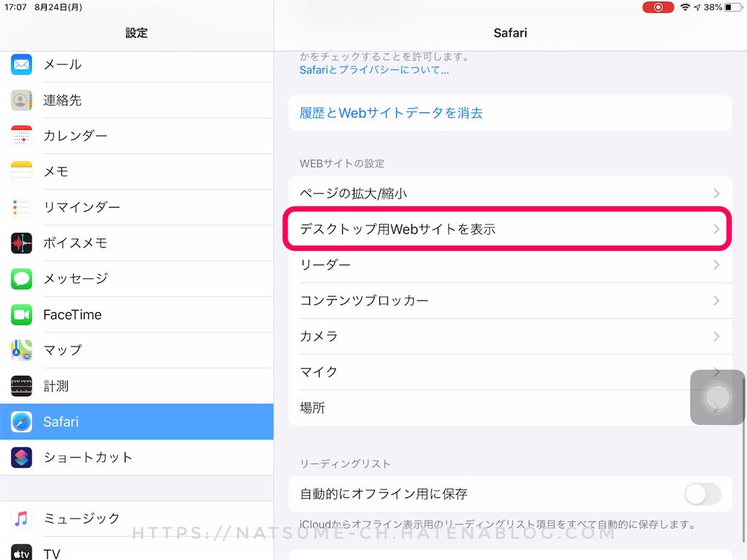Select メッセージ label in sidebar
This screenshot has height=560, width=747.
tap(76, 279)
